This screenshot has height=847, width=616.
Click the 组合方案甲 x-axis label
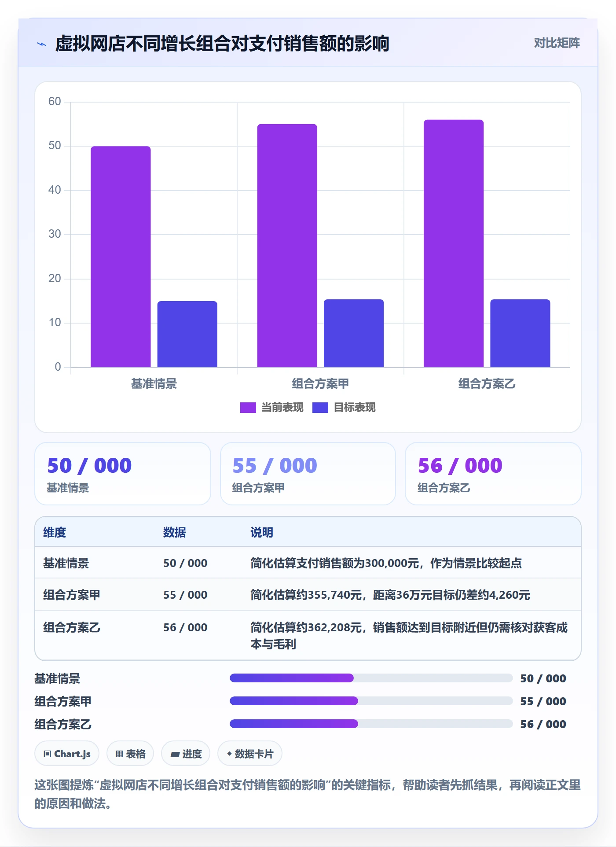click(x=320, y=384)
